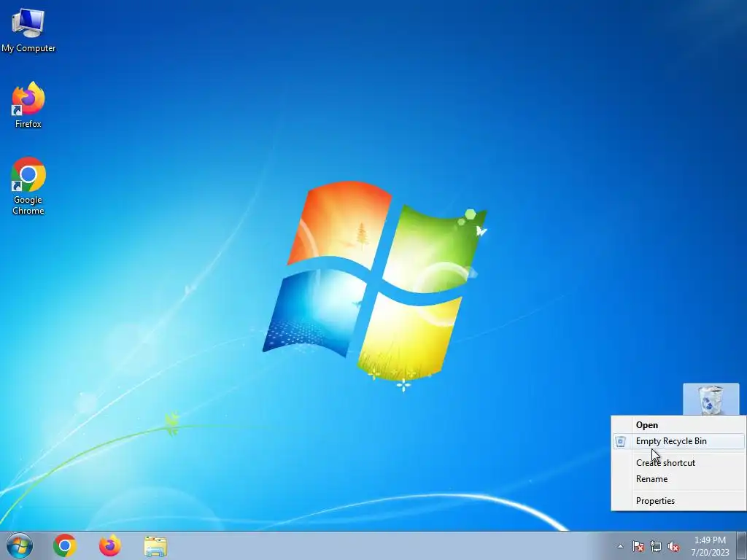Click the small icon beside Empty Recycle Bin
Screen dimensions: 747x560
(x=620, y=441)
